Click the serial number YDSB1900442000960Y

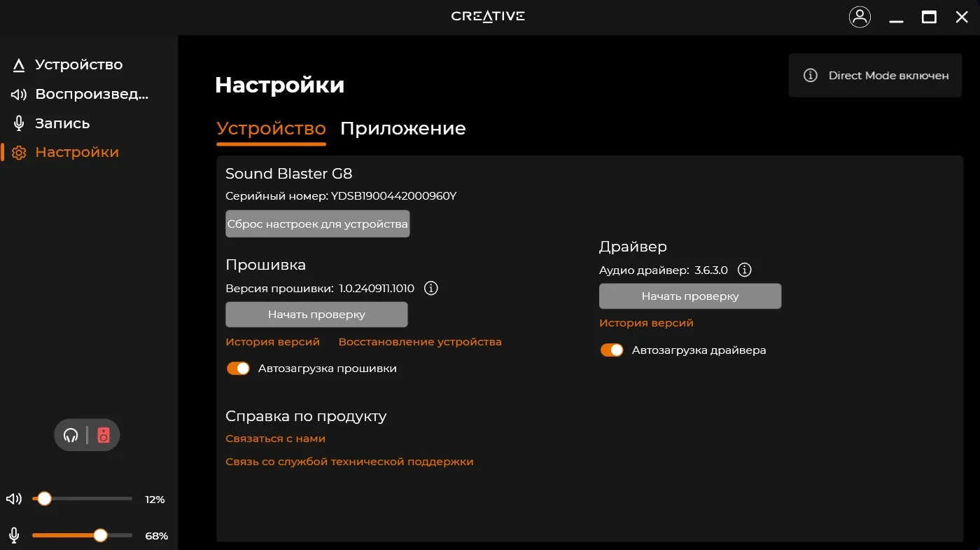click(x=393, y=196)
